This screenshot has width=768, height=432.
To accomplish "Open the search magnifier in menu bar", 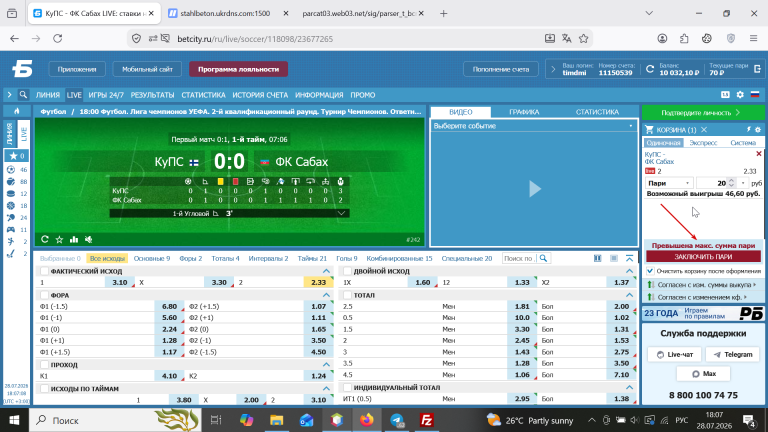I will click(23, 95).
